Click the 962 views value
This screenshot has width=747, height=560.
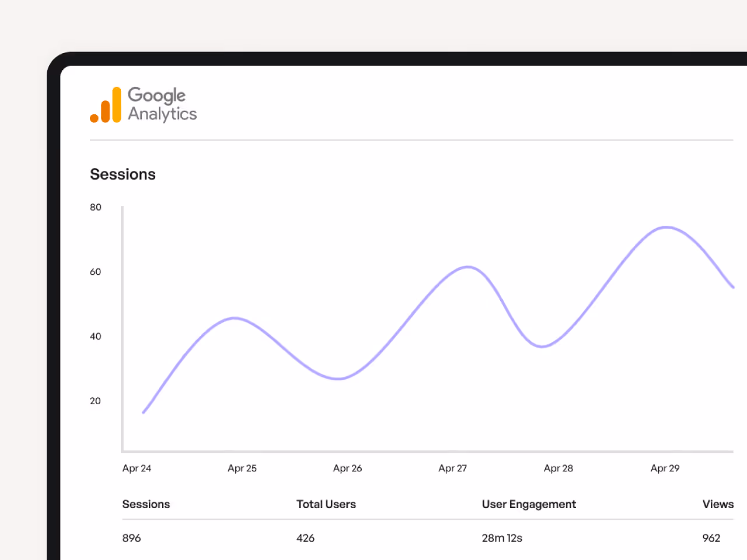click(x=711, y=538)
